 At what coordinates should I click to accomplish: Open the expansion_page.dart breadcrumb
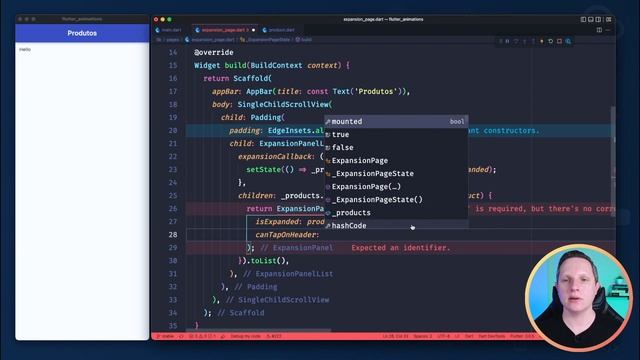coord(209,40)
